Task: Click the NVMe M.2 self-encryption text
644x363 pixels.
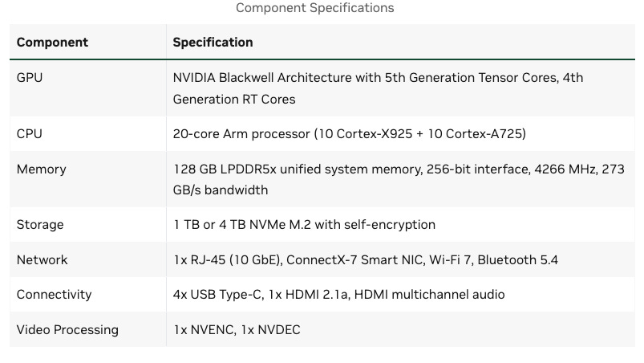Action: (304, 224)
